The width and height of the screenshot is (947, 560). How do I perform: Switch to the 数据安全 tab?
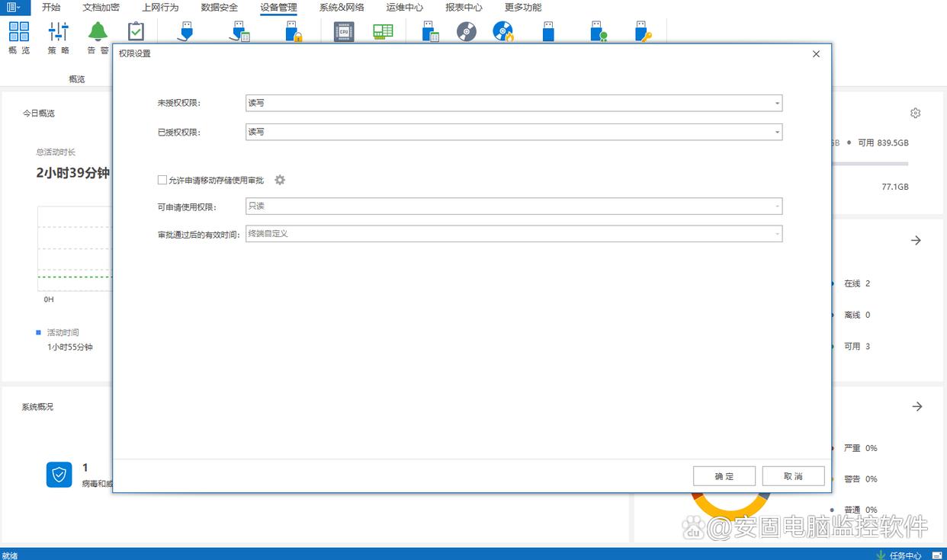tap(220, 8)
